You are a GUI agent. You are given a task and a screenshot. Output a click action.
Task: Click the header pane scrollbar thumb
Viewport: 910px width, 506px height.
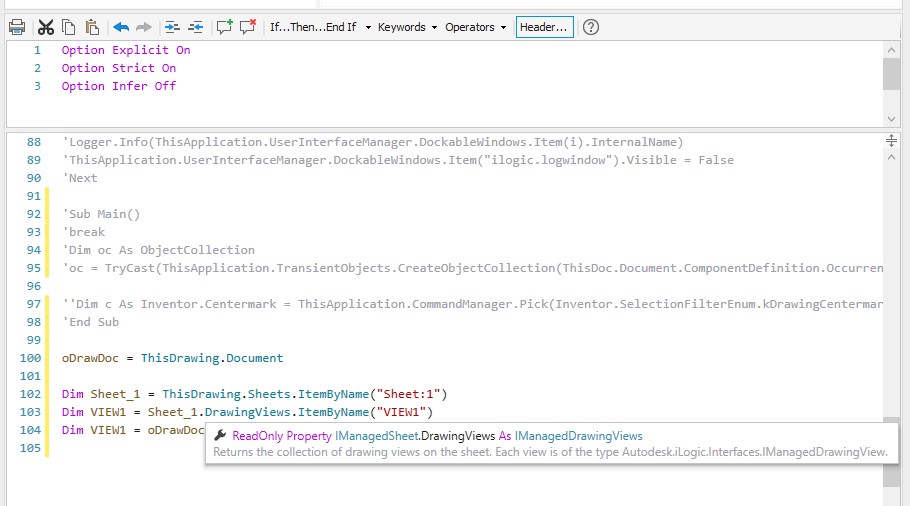pyautogui.click(x=891, y=72)
